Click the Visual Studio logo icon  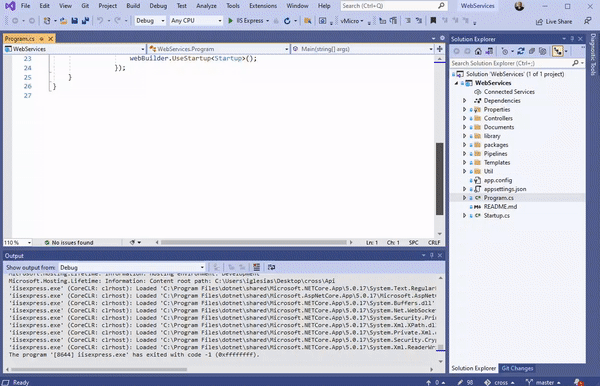coord(10,6)
